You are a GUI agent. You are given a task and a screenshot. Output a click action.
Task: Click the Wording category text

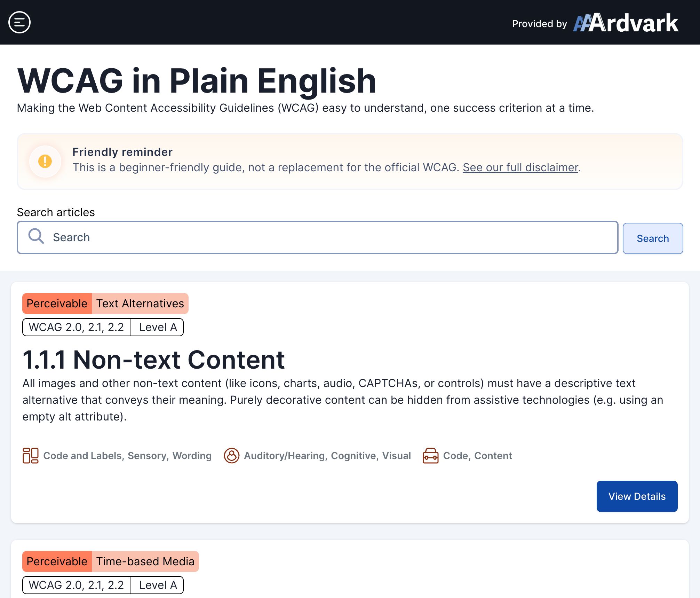tap(192, 456)
